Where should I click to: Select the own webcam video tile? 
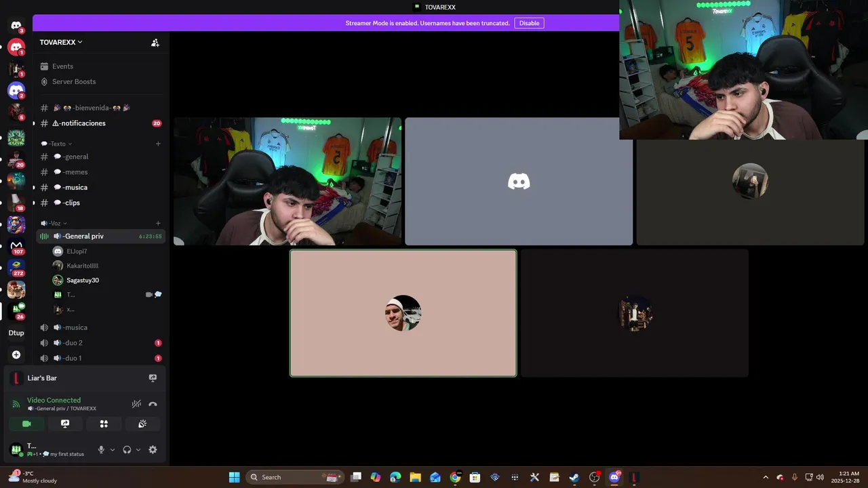click(x=288, y=182)
